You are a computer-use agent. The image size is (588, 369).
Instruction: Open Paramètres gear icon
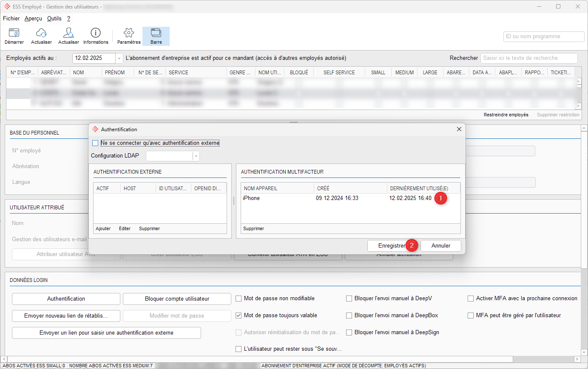(129, 33)
